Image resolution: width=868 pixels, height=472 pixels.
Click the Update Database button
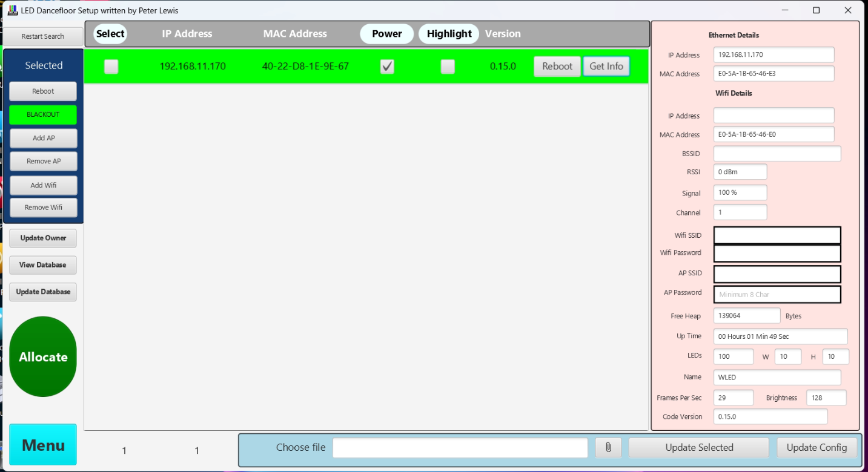[43, 292]
